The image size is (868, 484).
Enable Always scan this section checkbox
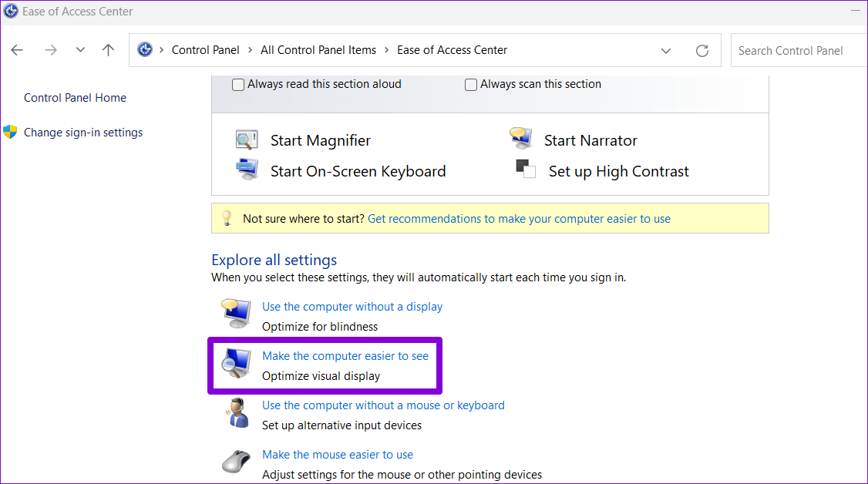click(471, 85)
